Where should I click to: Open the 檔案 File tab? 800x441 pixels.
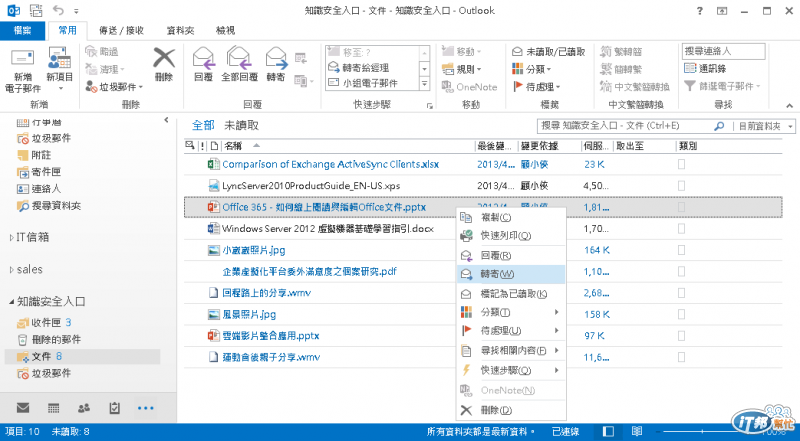[x=22, y=31]
